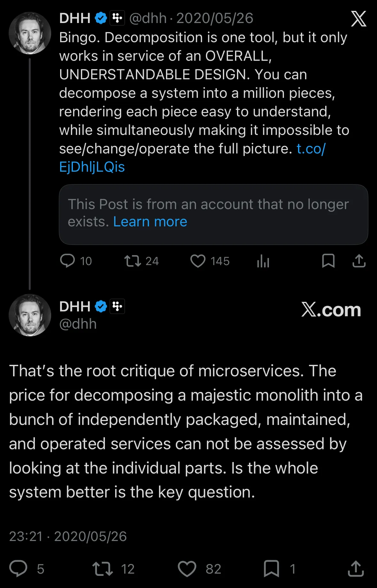Share the microservices post
This screenshot has height=588, width=377.
[x=356, y=568]
